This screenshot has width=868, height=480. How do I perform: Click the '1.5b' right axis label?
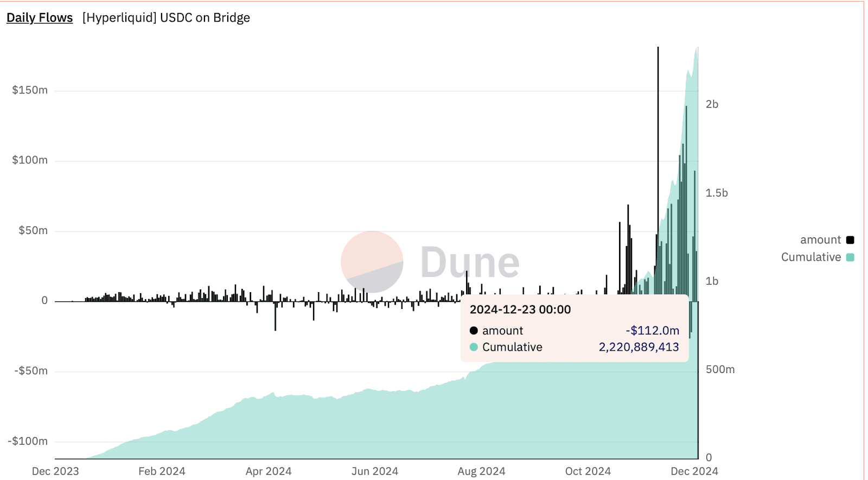[x=717, y=193]
